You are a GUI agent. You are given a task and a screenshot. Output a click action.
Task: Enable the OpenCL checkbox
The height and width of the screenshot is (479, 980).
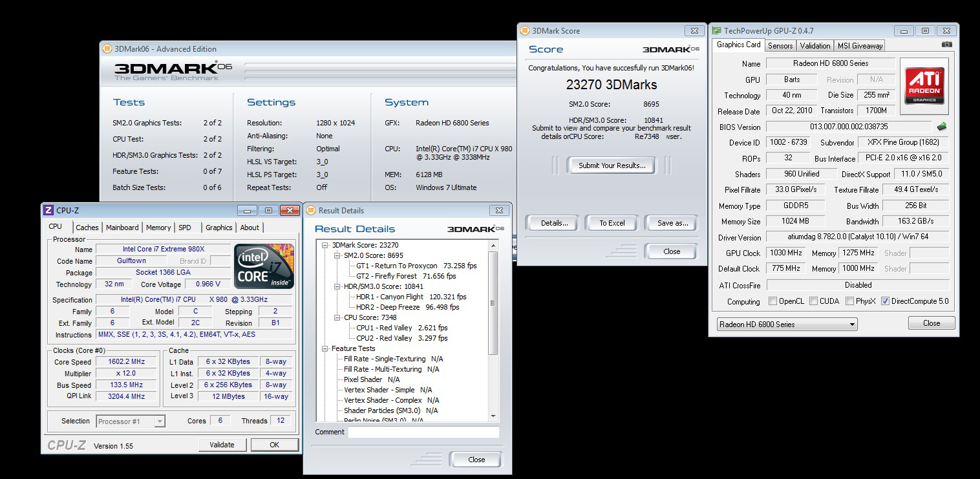[772, 301]
